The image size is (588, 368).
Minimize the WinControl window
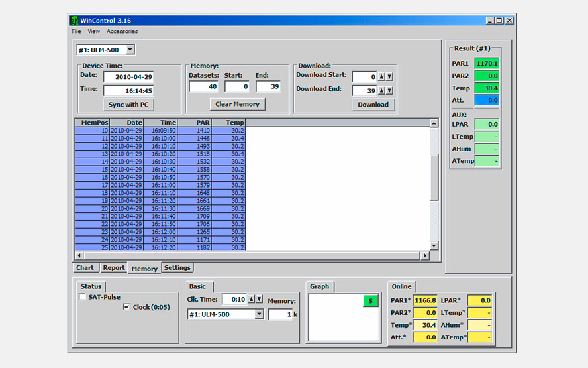coord(490,21)
